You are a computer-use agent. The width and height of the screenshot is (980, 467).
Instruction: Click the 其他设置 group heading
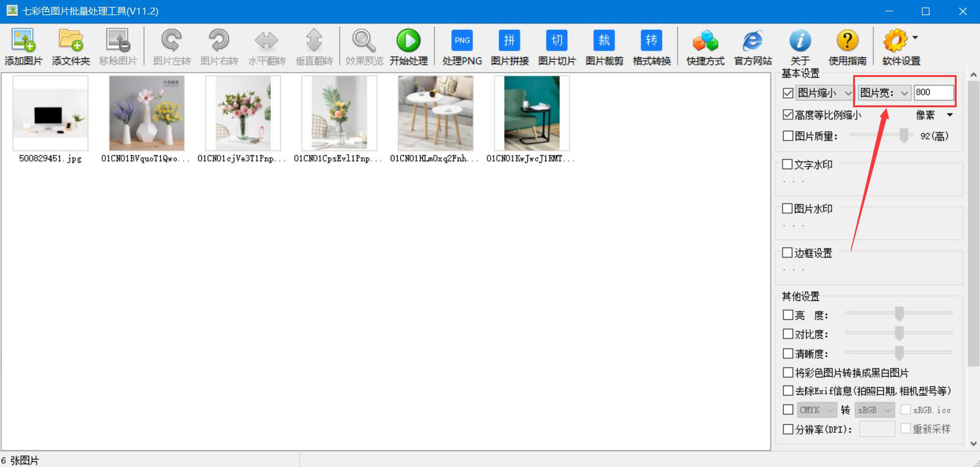(x=801, y=297)
